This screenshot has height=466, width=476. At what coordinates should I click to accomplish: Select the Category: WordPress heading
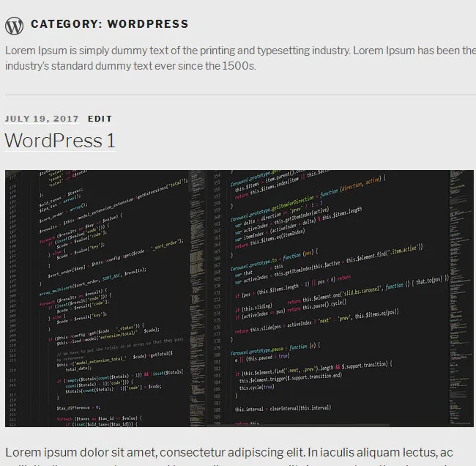[110, 24]
